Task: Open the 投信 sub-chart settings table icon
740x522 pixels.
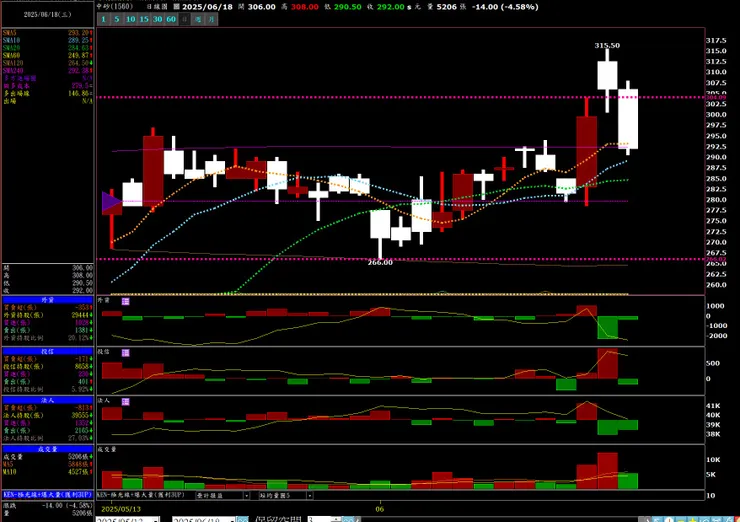Action: point(126,353)
